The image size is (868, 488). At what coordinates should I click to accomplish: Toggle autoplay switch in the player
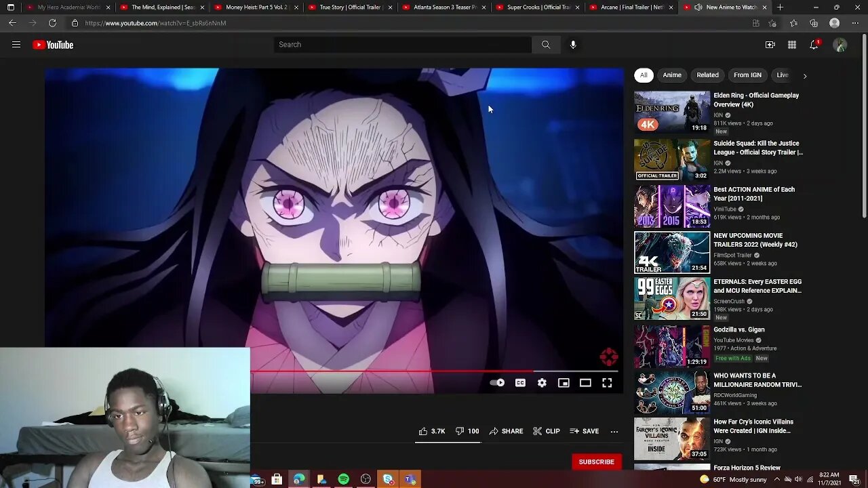point(497,383)
